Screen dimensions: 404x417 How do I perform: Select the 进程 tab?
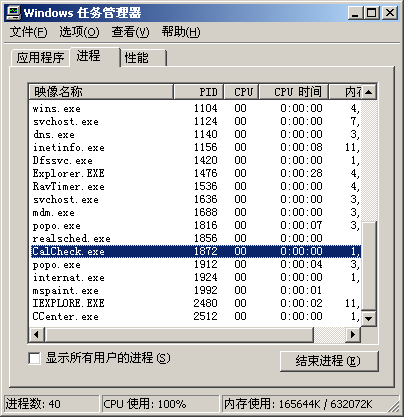coord(95,57)
